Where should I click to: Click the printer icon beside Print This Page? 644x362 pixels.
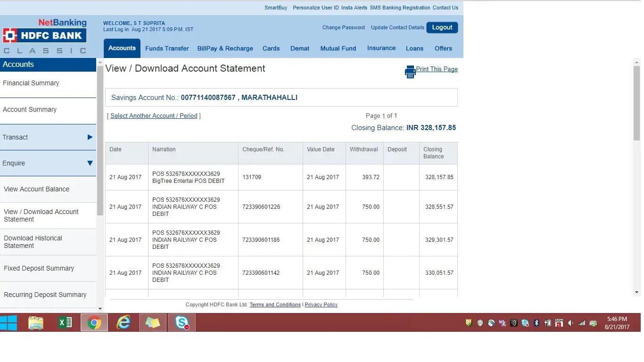coord(410,72)
